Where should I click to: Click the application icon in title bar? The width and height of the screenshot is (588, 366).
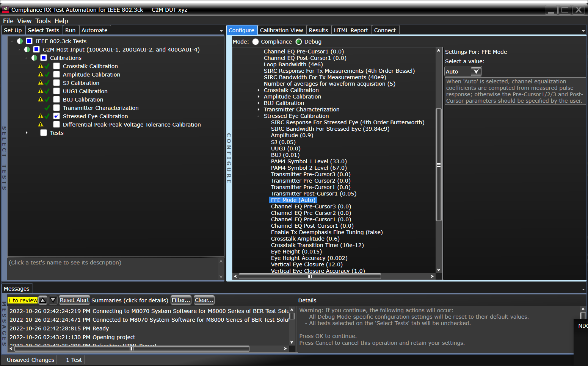[6, 9]
